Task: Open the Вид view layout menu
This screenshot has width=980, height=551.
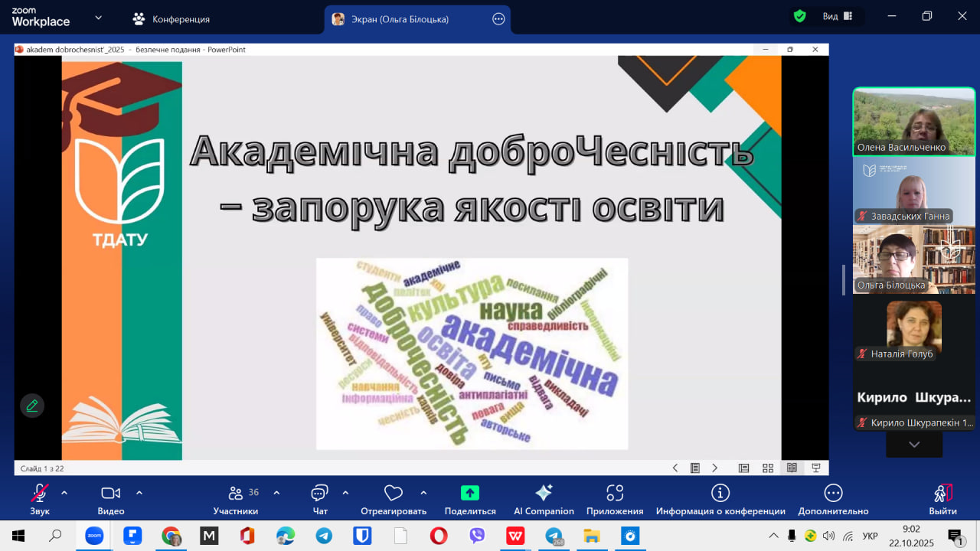Action: point(838,16)
